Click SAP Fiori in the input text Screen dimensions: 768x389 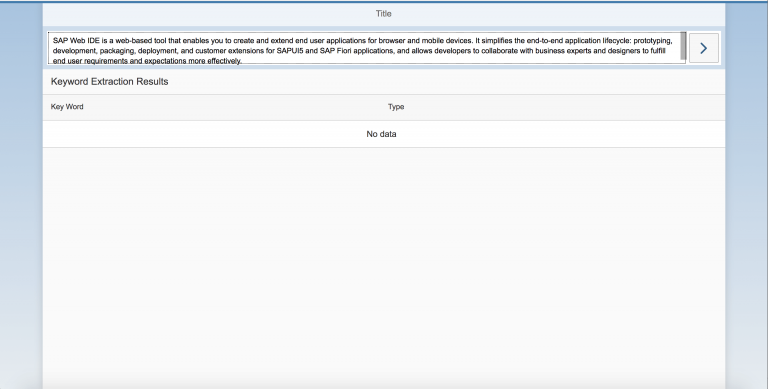point(337,51)
